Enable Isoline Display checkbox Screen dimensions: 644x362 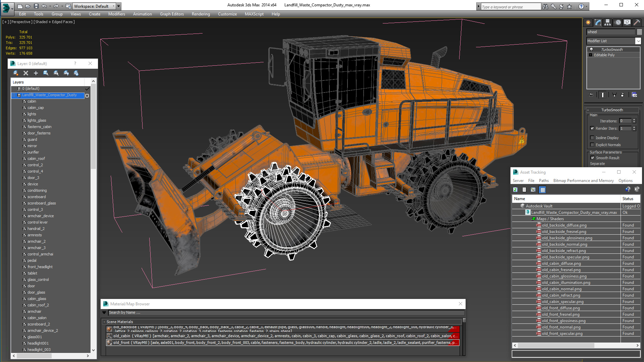pos(592,138)
